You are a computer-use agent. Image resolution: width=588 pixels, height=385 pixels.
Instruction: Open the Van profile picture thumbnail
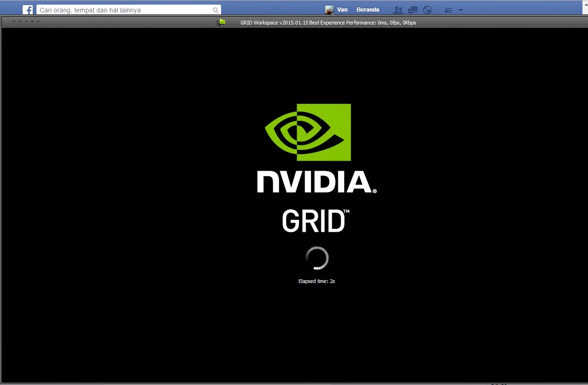329,10
